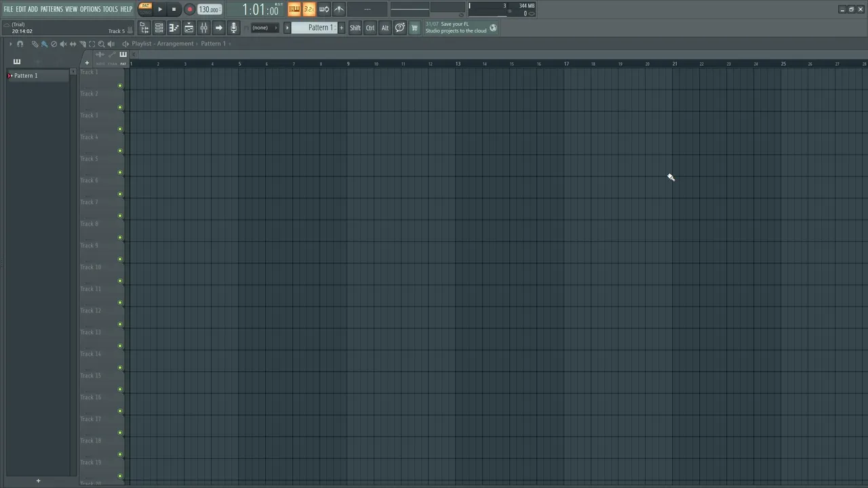The image size is (868, 488).
Task: Select the Zoom magnifier tool
Action: 101,44
